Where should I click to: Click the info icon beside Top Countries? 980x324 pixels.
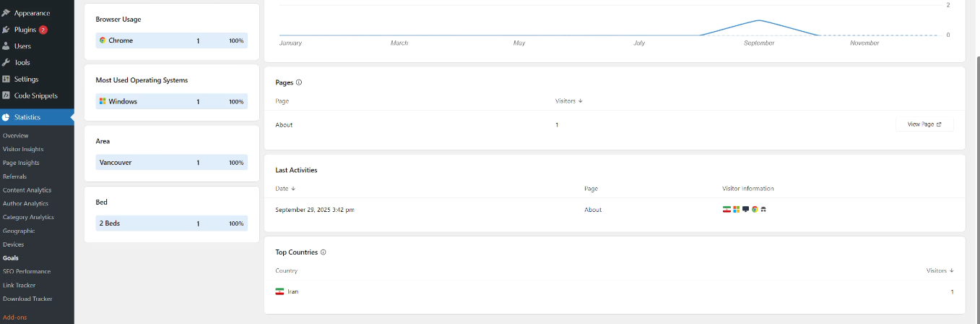click(x=323, y=252)
